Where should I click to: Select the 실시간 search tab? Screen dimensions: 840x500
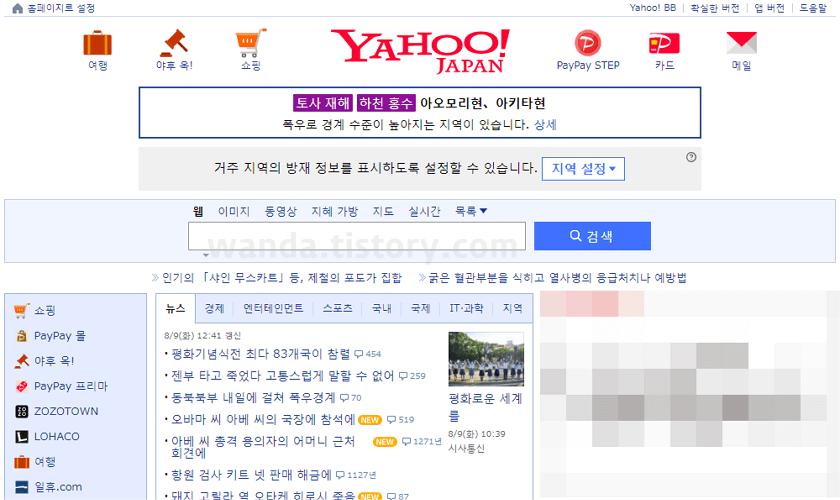coord(424,211)
